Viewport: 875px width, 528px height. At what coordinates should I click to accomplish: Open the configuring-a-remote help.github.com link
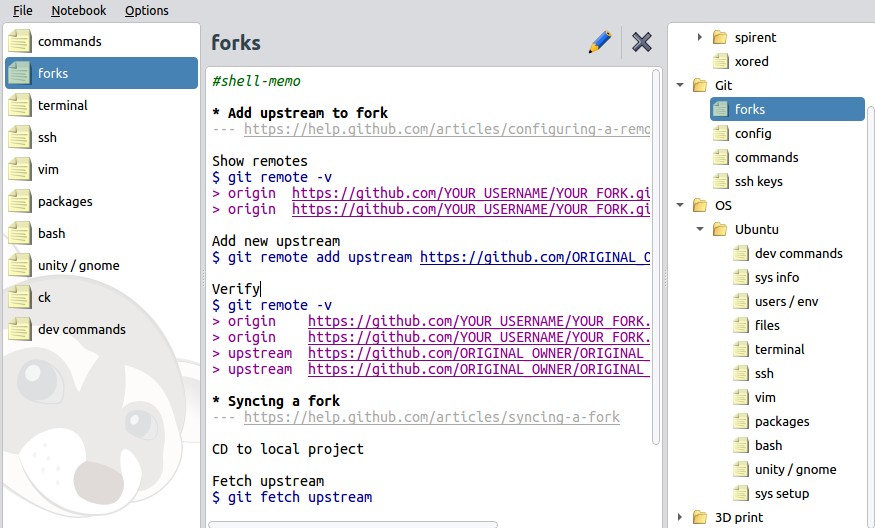447,129
